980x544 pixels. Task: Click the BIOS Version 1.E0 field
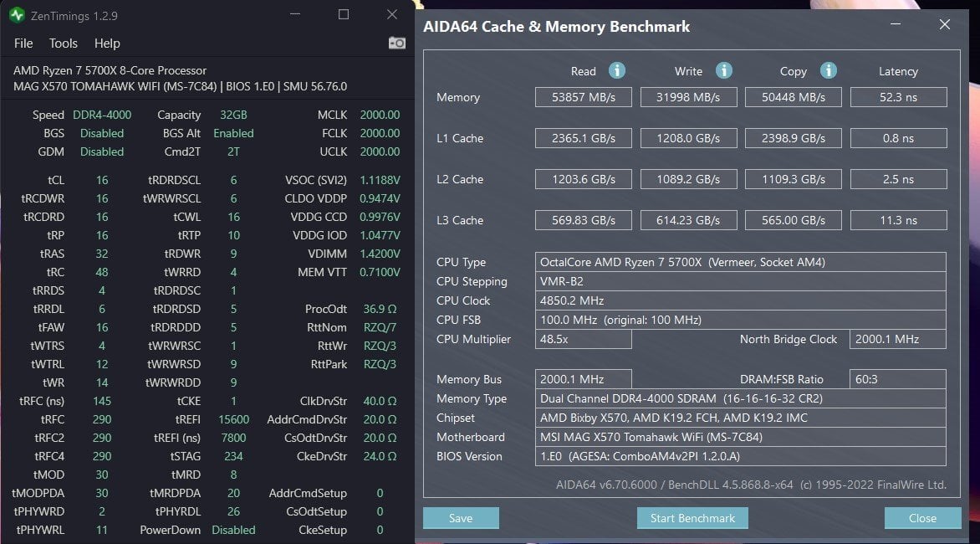741,456
